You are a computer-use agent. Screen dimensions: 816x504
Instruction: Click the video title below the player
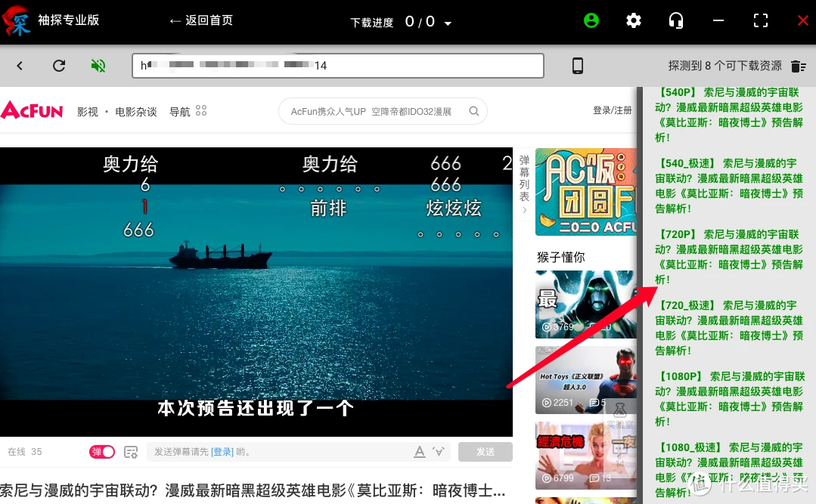coord(253,490)
